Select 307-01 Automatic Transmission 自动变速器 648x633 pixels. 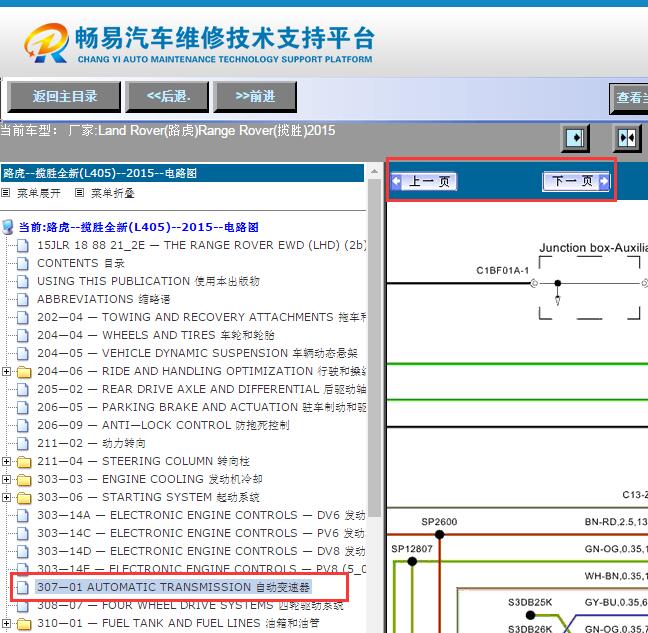point(174,587)
